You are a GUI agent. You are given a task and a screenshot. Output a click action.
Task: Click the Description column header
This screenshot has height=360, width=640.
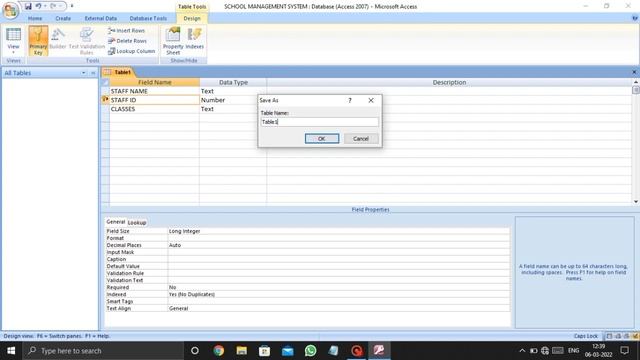pos(449,82)
